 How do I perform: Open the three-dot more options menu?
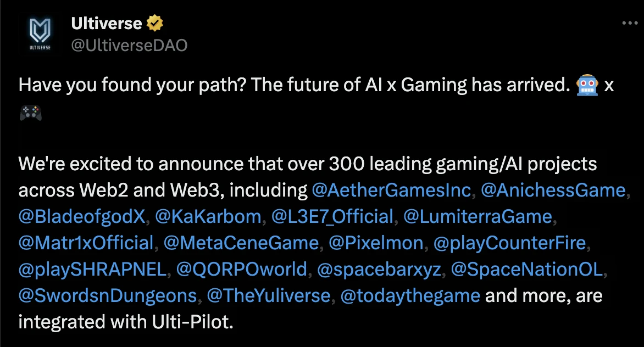pyautogui.click(x=630, y=24)
